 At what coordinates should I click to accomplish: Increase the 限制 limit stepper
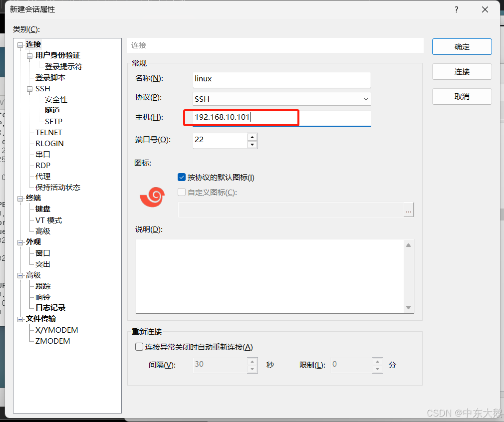[x=377, y=362]
